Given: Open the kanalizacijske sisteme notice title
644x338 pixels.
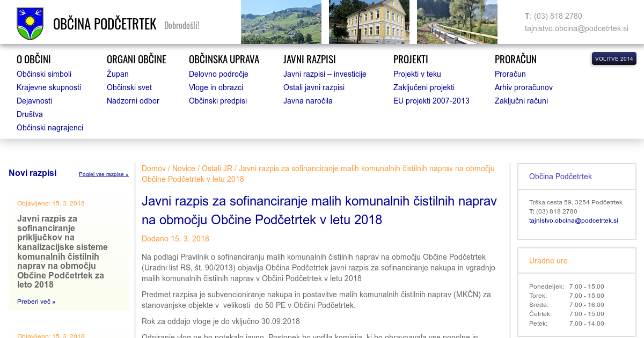Looking at the screenshot, I should click(x=62, y=251).
